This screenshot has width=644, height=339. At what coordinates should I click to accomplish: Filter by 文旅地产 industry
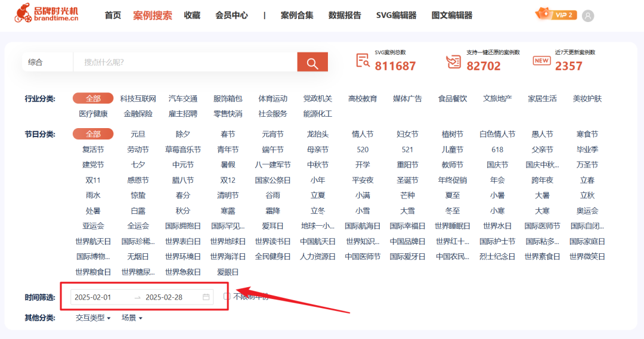[497, 98]
